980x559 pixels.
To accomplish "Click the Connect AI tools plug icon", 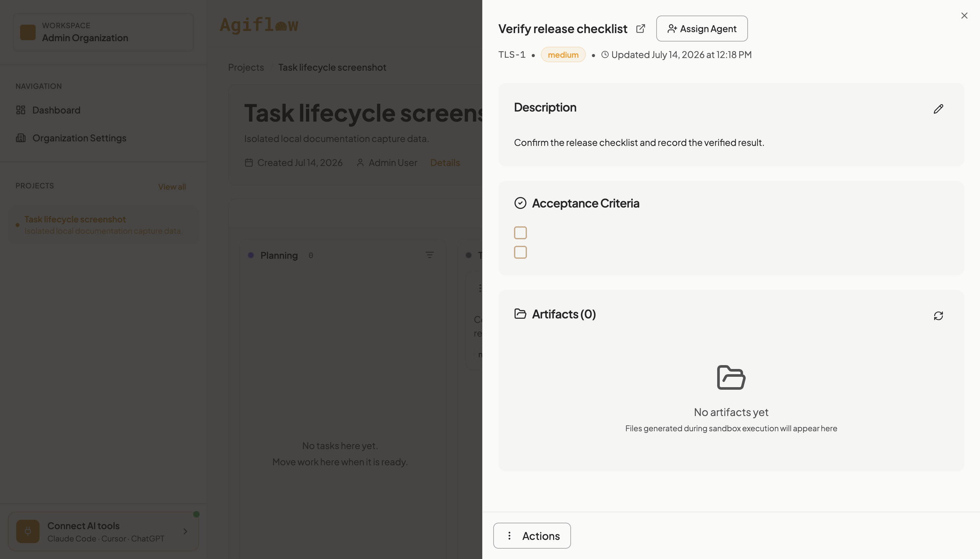I will [x=28, y=531].
